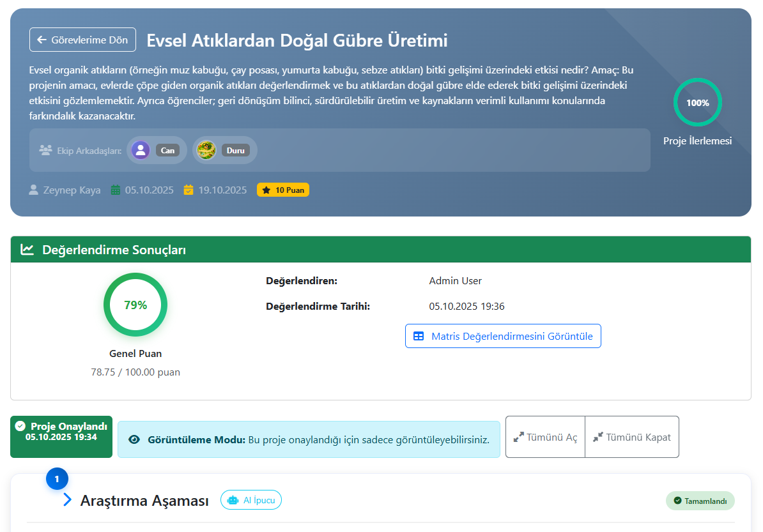This screenshot has width=763, height=532.
Task: Click the calendar icon next to 05.10.2025
Action: 116,189
